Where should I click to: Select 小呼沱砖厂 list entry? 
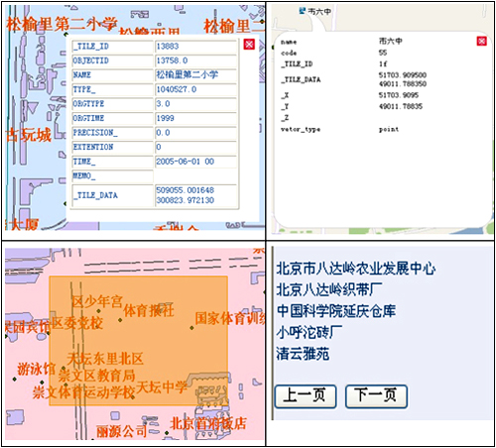pos(310,332)
